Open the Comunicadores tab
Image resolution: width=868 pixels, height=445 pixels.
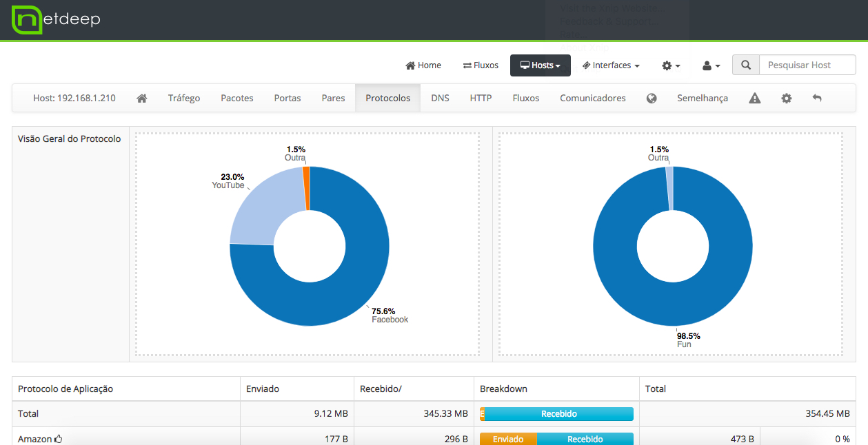point(592,99)
